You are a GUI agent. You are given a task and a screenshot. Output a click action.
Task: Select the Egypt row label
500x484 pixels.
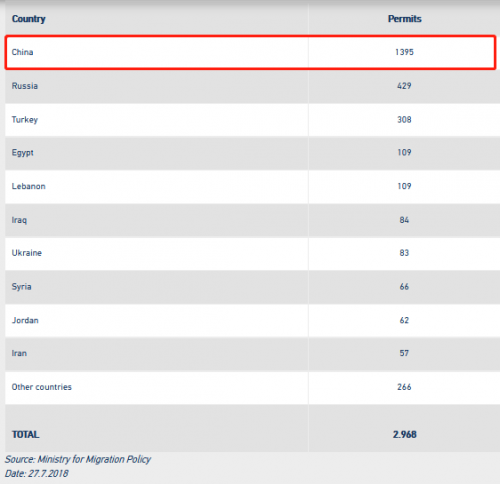click(x=23, y=153)
